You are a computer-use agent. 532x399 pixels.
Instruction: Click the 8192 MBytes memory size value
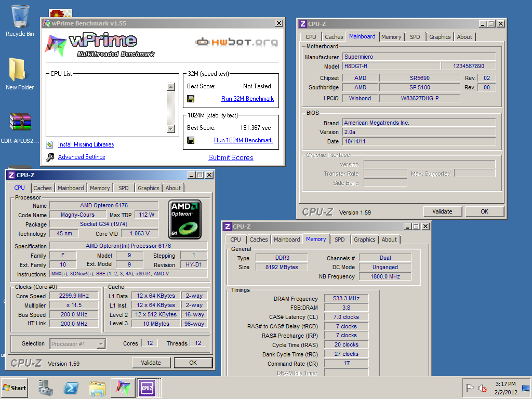[x=282, y=267]
